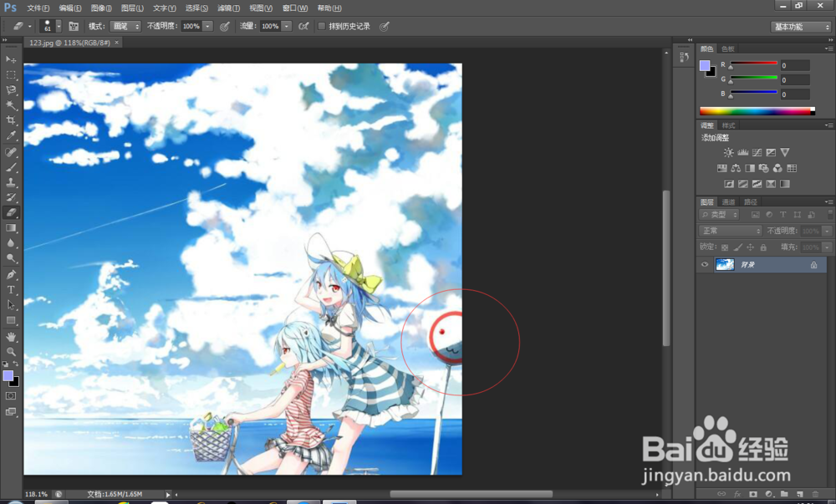Open the 文件 menu
Screen dimensions: 836x504
click(38, 8)
